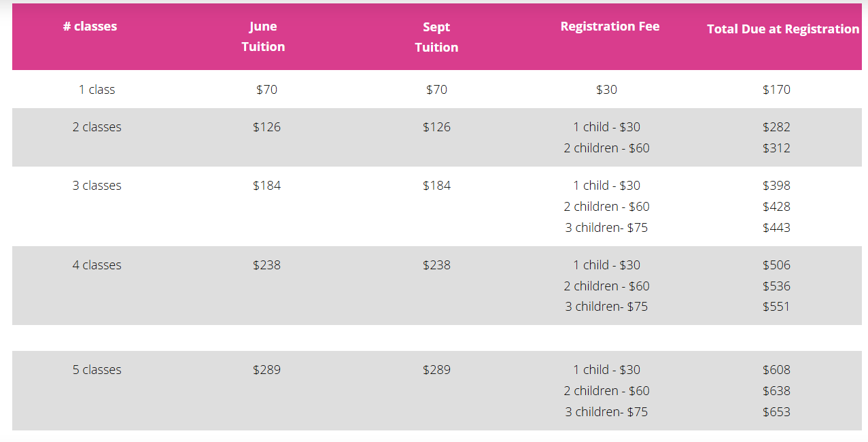Click the $238 June tuition value
This screenshot has height=442, width=868.
[266, 265]
